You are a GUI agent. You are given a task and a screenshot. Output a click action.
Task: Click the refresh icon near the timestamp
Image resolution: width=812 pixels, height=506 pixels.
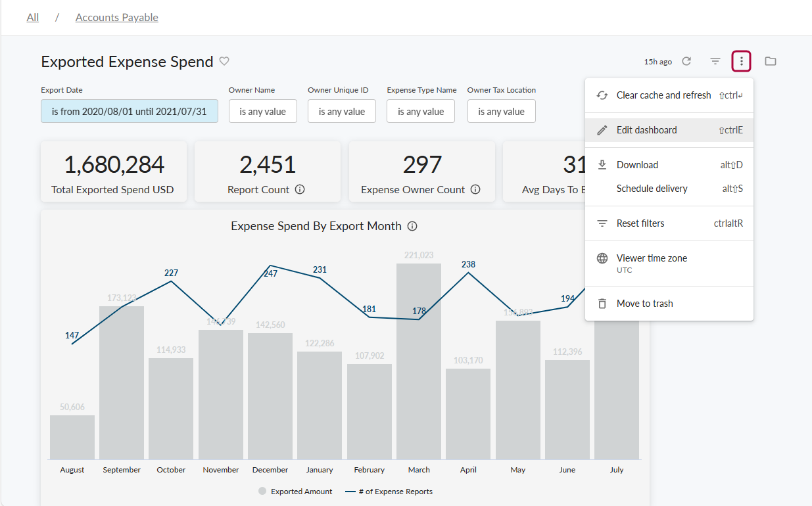686,61
